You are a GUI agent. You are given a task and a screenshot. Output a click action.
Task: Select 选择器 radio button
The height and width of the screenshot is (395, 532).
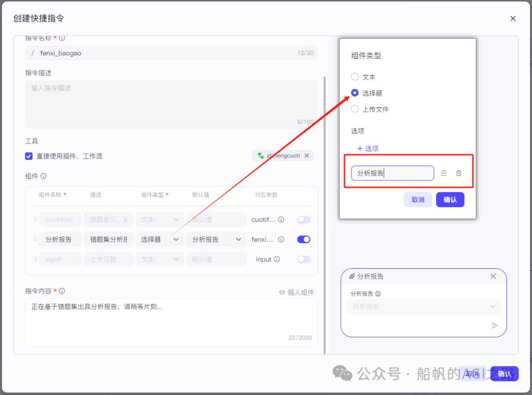[355, 93]
